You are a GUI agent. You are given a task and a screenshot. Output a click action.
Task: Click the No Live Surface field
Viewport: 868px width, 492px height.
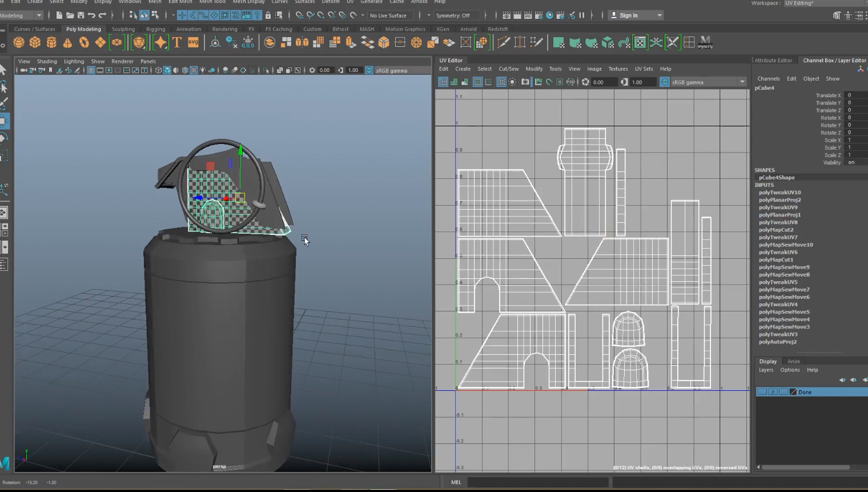[389, 15]
